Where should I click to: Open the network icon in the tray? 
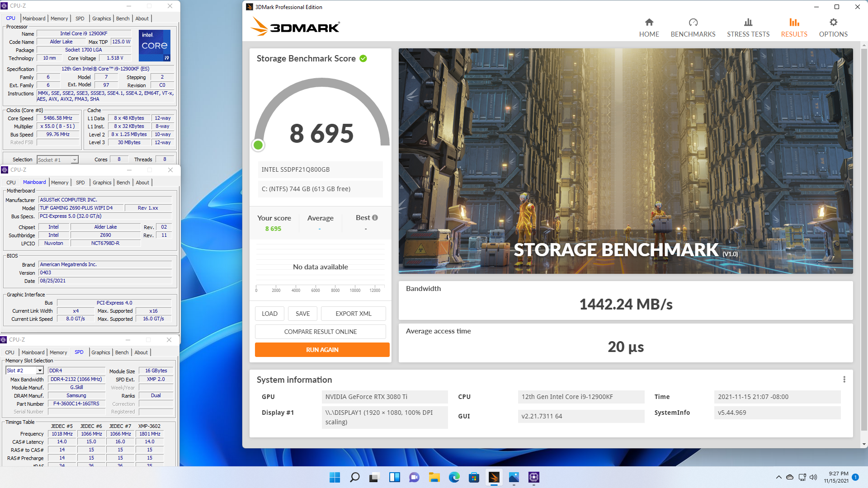coord(802,477)
